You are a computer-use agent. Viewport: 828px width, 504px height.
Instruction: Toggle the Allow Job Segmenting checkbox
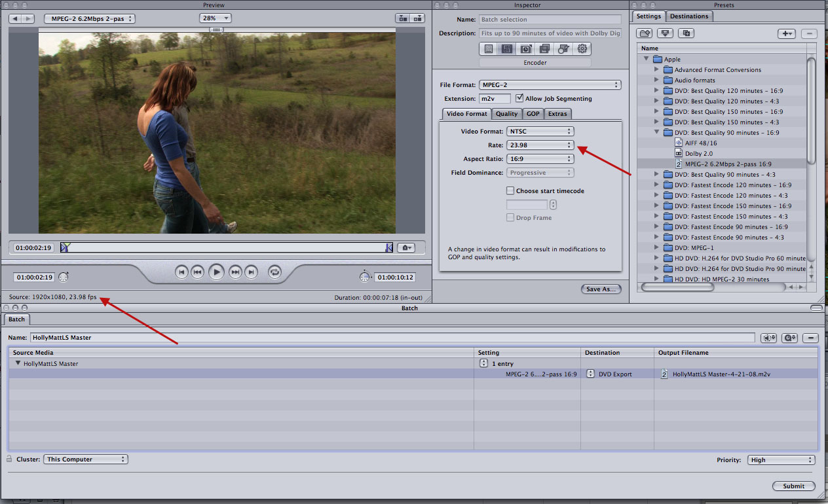(x=519, y=98)
